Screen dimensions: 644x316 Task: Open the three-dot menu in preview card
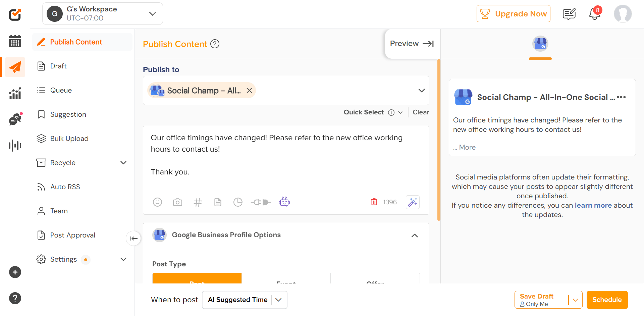pyautogui.click(x=621, y=97)
